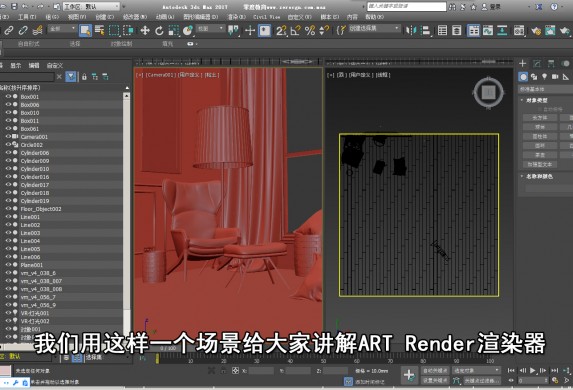The image size is (573, 390).
Task: Click the search field in title bar
Action: pyautogui.click(x=407, y=6)
